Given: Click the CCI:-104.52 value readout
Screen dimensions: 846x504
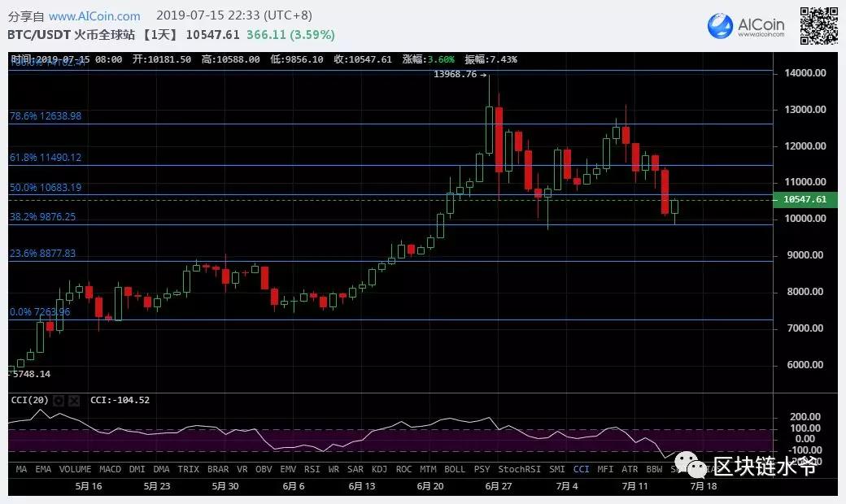Looking at the screenshot, I should click(x=120, y=400).
